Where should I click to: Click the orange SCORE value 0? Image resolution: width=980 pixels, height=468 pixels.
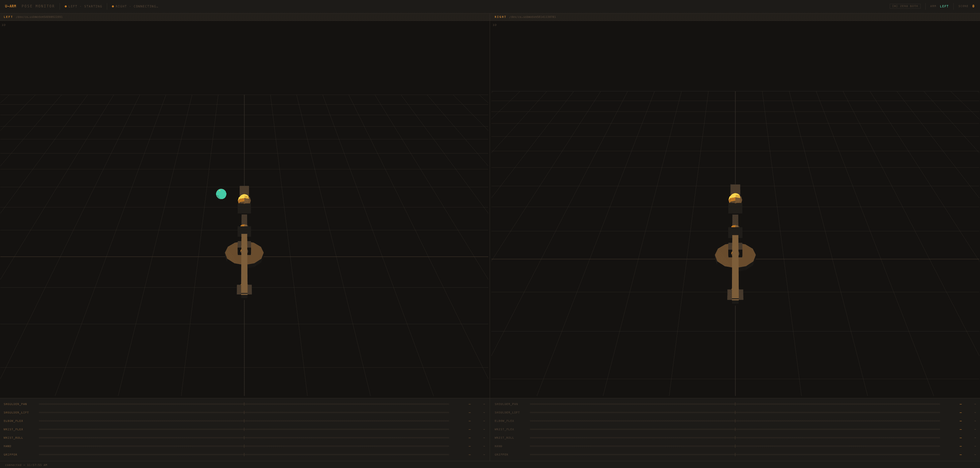[974, 6]
